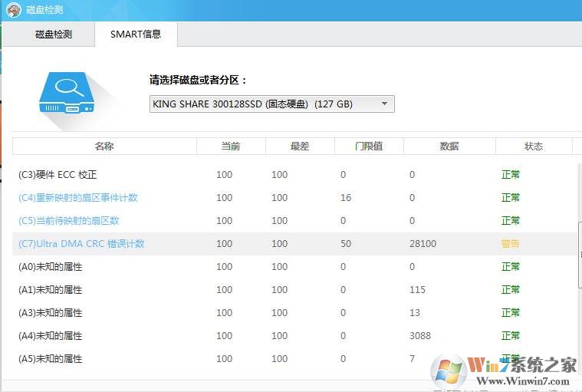Click the 最差 column header
This screenshot has height=392, width=582.
300,146
